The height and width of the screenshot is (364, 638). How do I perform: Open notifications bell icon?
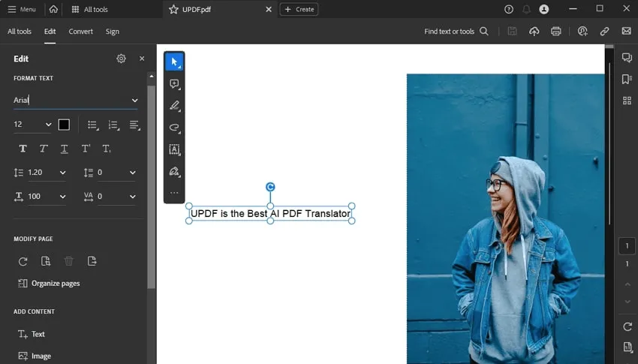[526, 9]
